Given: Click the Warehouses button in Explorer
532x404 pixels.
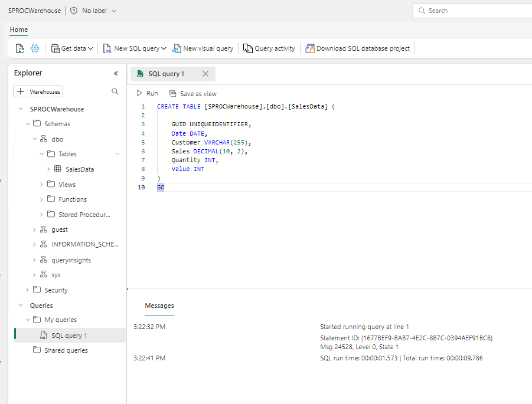Looking at the screenshot, I should (x=38, y=91).
